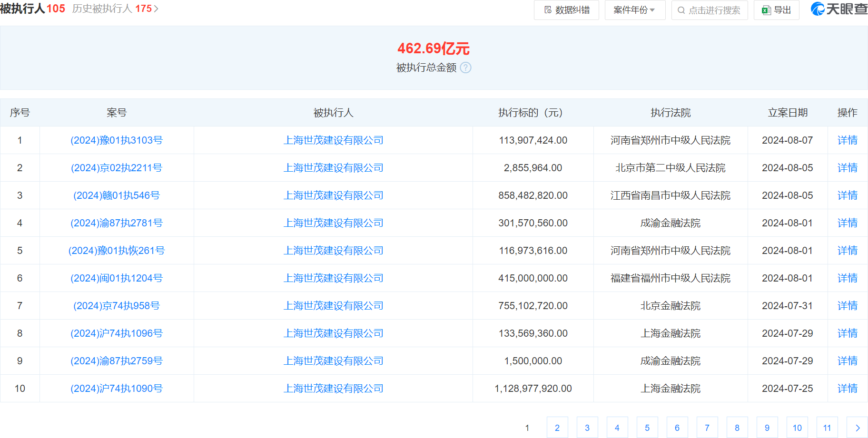This screenshot has height=438, width=868.
Task: View 详情 for the 渝87执2781号 row
Action: click(x=848, y=223)
